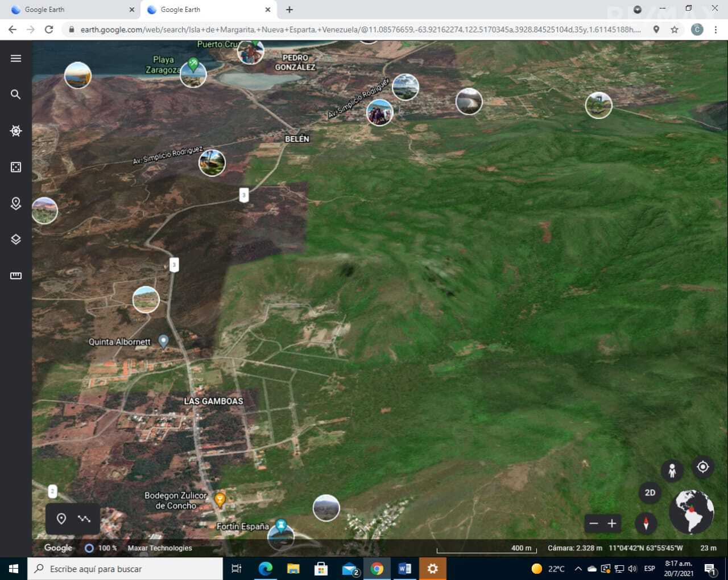This screenshot has width=728, height=580.
Task: Toggle the 2D view button
Action: 650,493
